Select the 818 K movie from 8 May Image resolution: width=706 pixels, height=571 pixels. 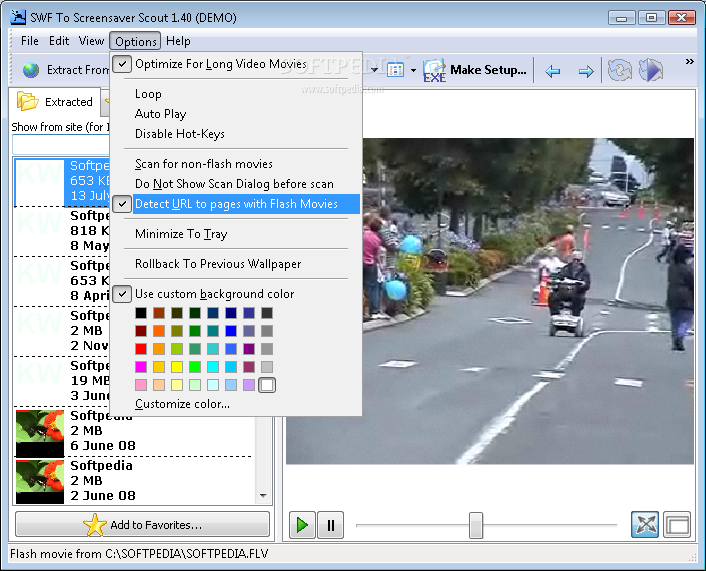click(62, 231)
